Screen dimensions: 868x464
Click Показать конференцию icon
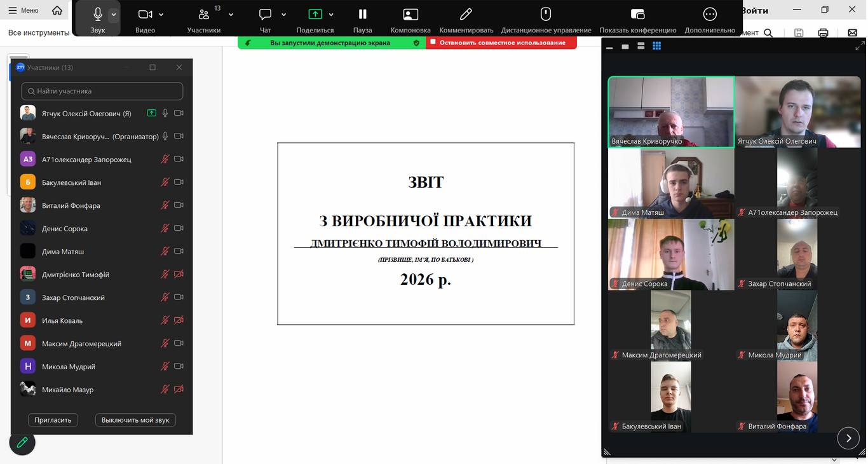(637, 15)
